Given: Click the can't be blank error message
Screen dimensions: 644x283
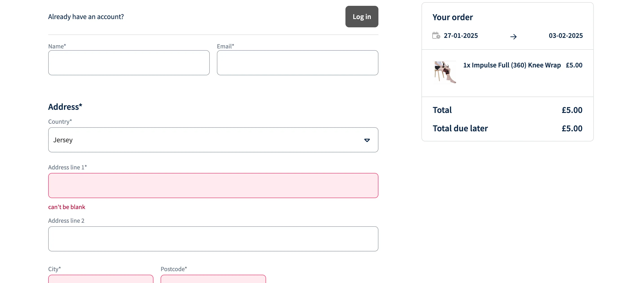Looking at the screenshot, I should click(66, 207).
